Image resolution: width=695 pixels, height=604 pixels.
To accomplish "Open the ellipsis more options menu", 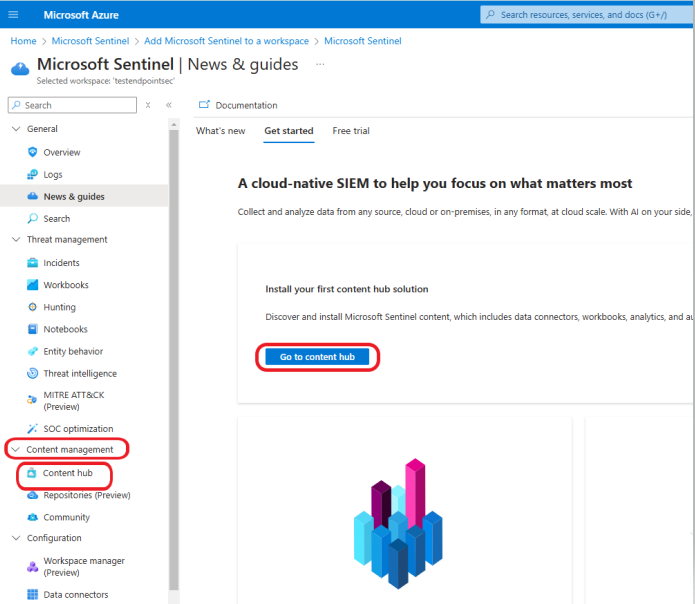I will [x=320, y=64].
